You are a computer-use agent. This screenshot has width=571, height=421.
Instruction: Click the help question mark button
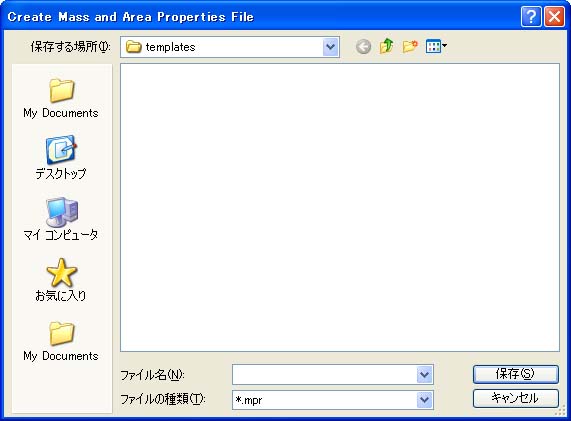point(531,17)
